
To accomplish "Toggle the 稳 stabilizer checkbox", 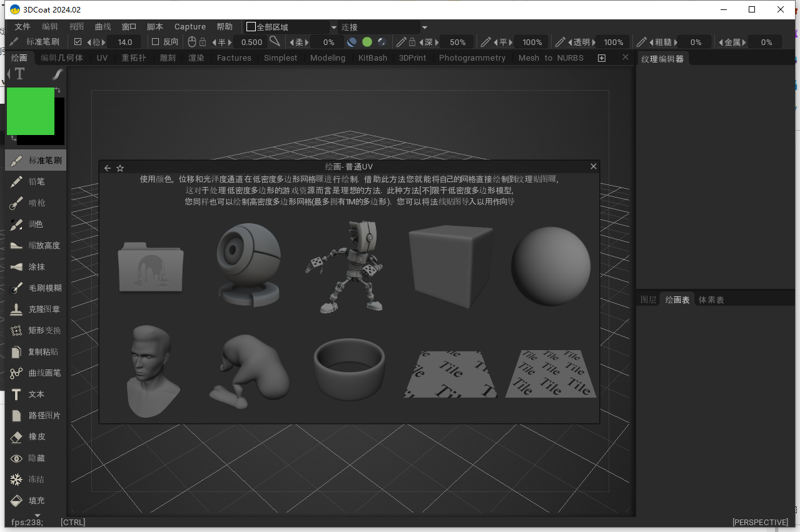I will 78,42.
